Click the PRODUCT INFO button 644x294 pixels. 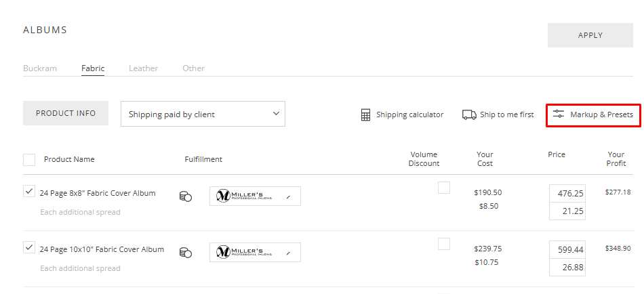coord(66,113)
